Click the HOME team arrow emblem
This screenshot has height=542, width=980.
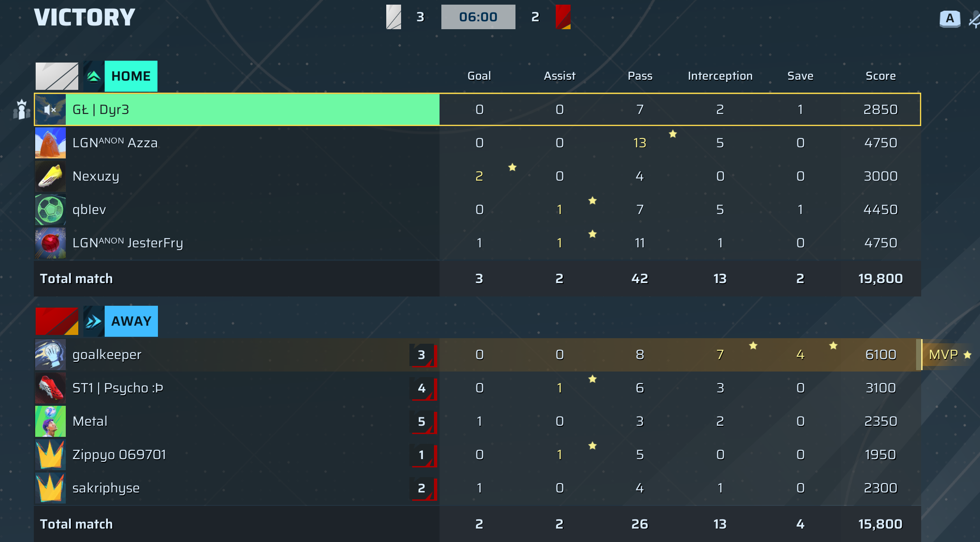94,76
